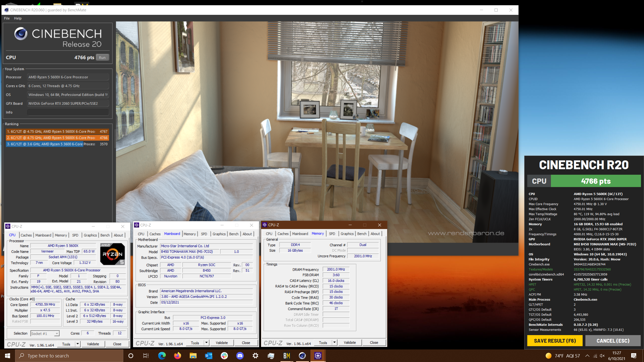The height and width of the screenshot is (362, 644).
Task: Expand Tools arrow in CPU-Z Mainboard window
Action: pyautogui.click(x=206, y=343)
